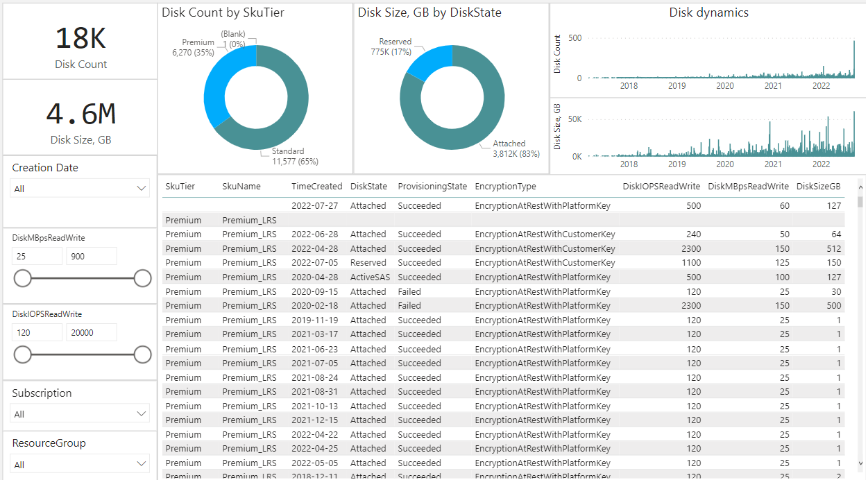Click the table scrollbar up arrow
868x480 pixels.
pos(860,185)
